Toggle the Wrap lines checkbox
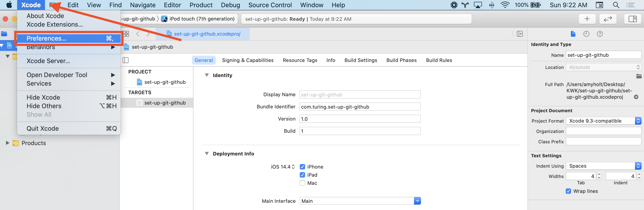Image resolution: width=644 pixels, height=210 pixels. click(568, 191)
